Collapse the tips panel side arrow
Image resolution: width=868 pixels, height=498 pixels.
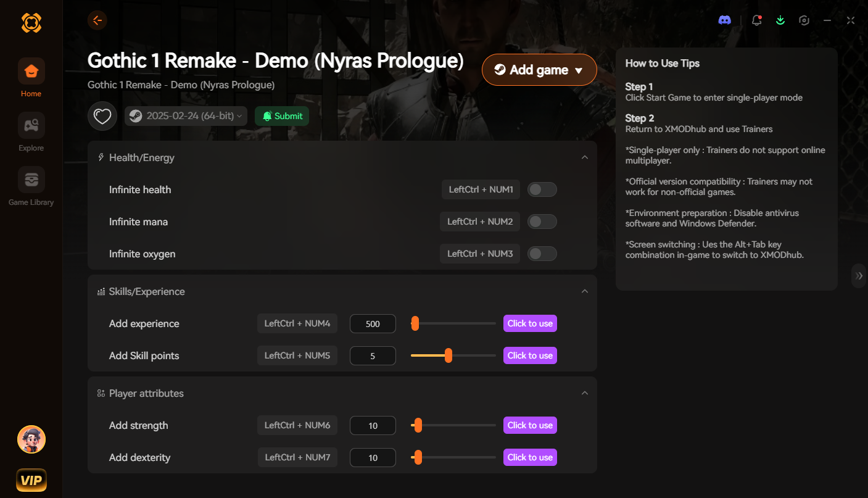coord(859,276)
